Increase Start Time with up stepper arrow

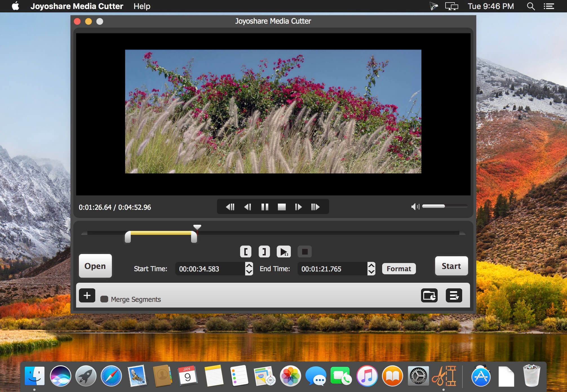(249, 266)
